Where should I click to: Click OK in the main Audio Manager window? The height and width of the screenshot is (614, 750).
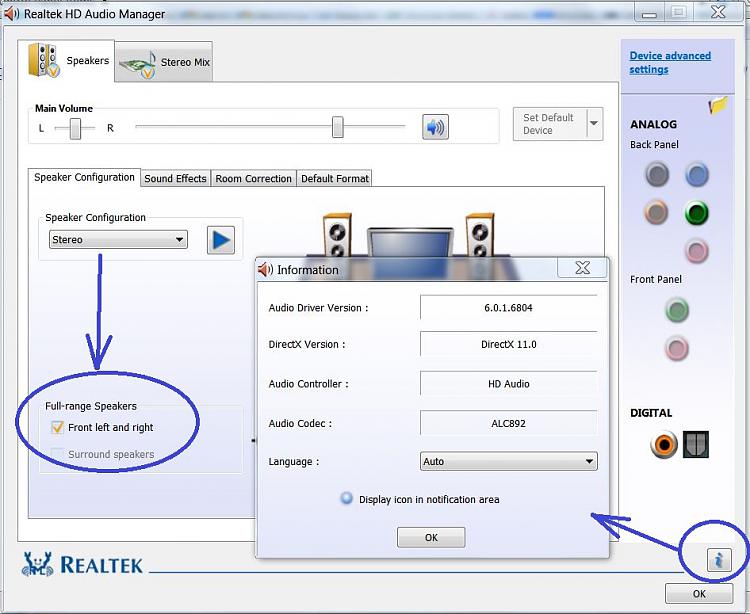tap(699, 593)
